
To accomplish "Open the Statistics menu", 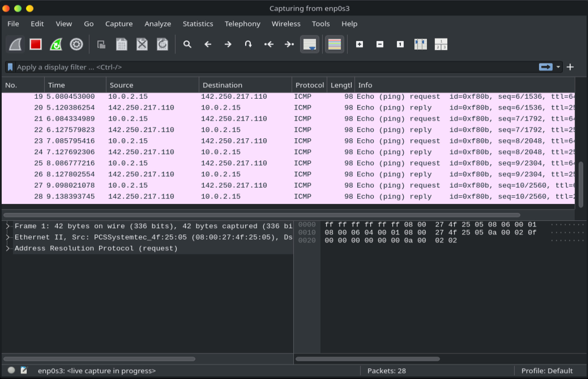I will click(x=198, y=24).
